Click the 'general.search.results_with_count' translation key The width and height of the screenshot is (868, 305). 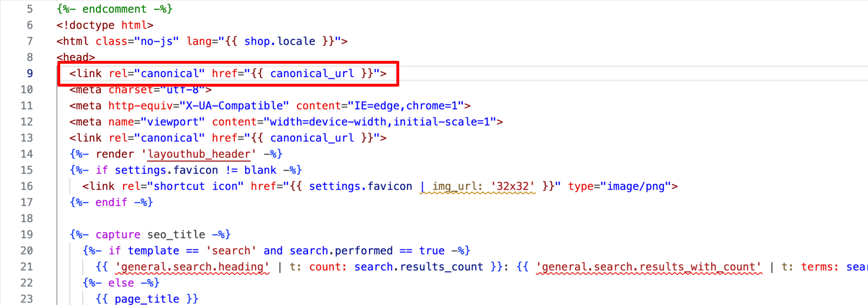coord(649,267)
